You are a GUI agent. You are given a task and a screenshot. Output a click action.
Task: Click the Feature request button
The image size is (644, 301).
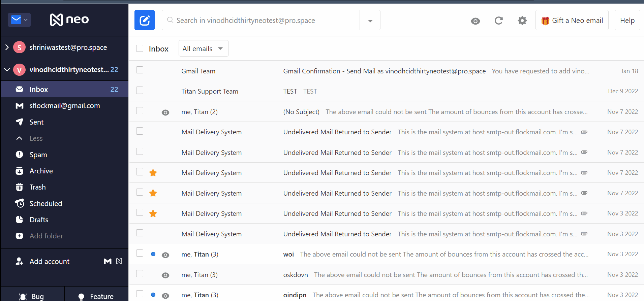97,294
